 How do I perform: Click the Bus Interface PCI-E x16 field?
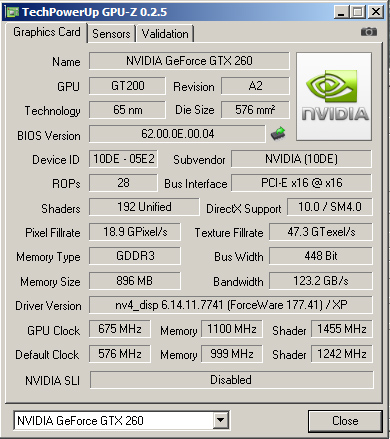301,183
